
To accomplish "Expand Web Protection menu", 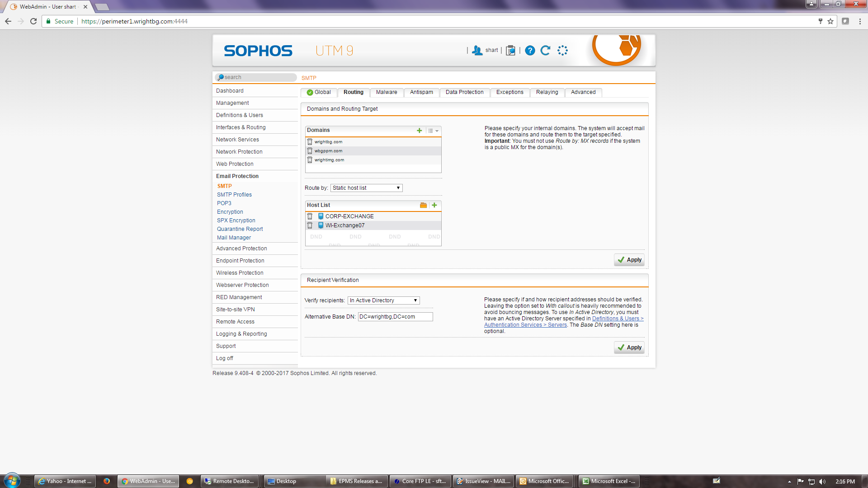I will tap(255, 164).
